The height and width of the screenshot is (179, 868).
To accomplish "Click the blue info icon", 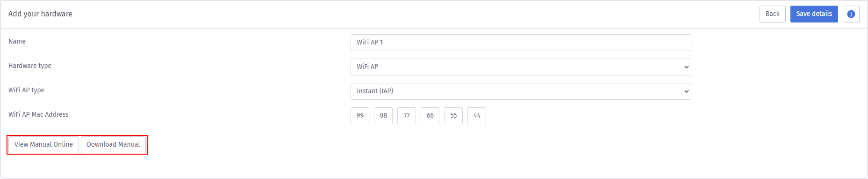I will [851, 14].
